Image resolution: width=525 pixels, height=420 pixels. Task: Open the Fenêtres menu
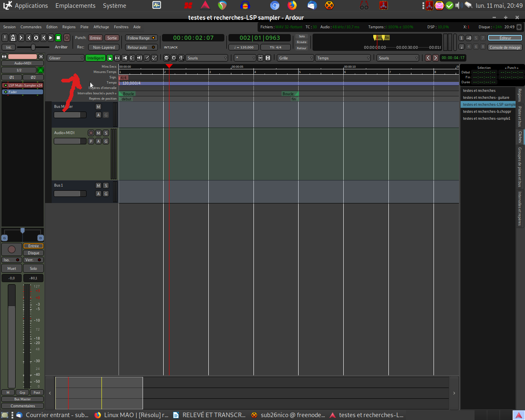[x=121, y=27]
